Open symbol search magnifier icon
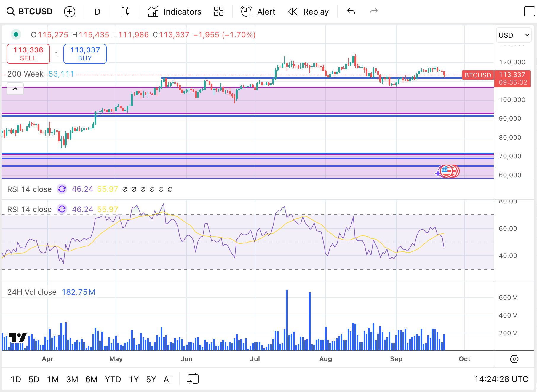This screenshot has height=392, width=537. [11, 12]
